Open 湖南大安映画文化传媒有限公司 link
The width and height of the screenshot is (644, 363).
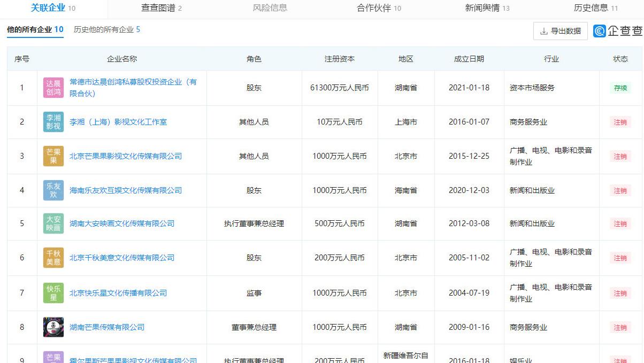122,223
